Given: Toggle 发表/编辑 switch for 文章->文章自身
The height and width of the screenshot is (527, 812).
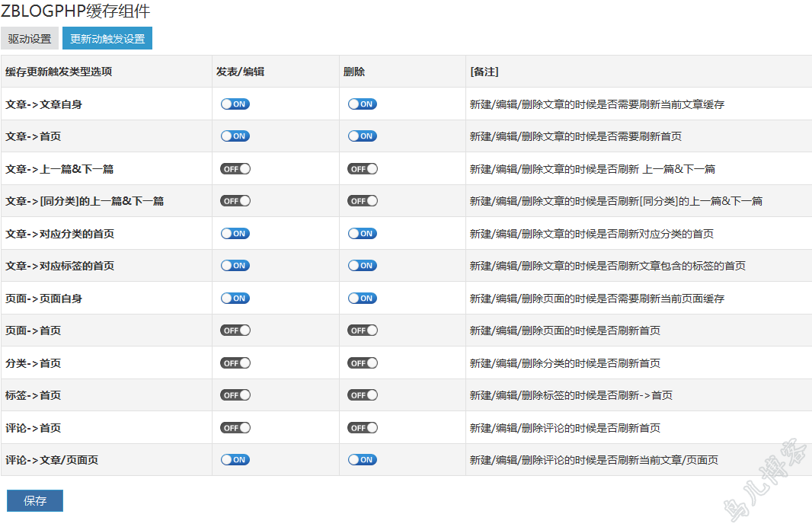Looking at the screenshot, I should point(235,104).
